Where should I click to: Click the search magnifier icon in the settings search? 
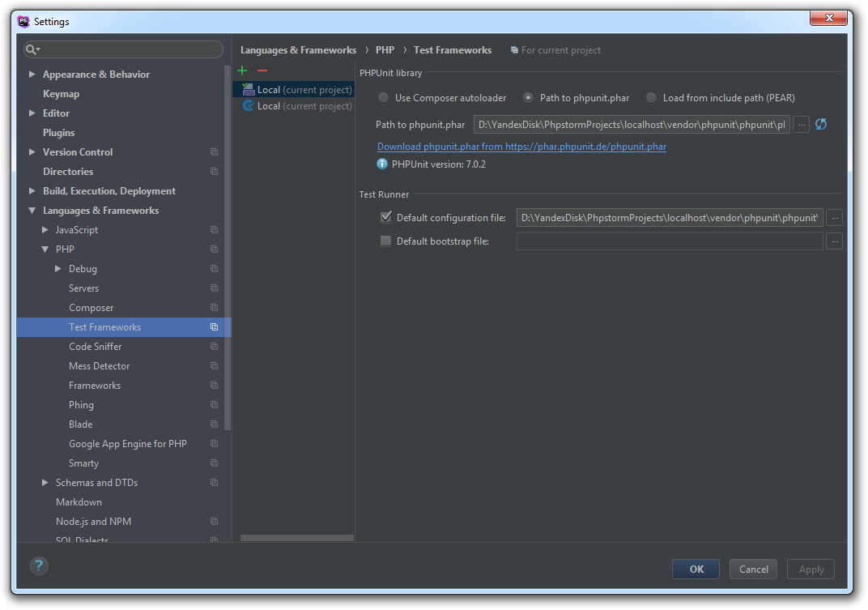pos(32,50)
